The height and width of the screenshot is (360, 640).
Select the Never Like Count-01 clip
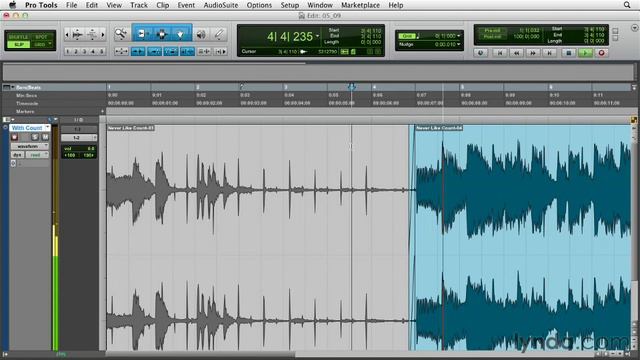point(257,237)
